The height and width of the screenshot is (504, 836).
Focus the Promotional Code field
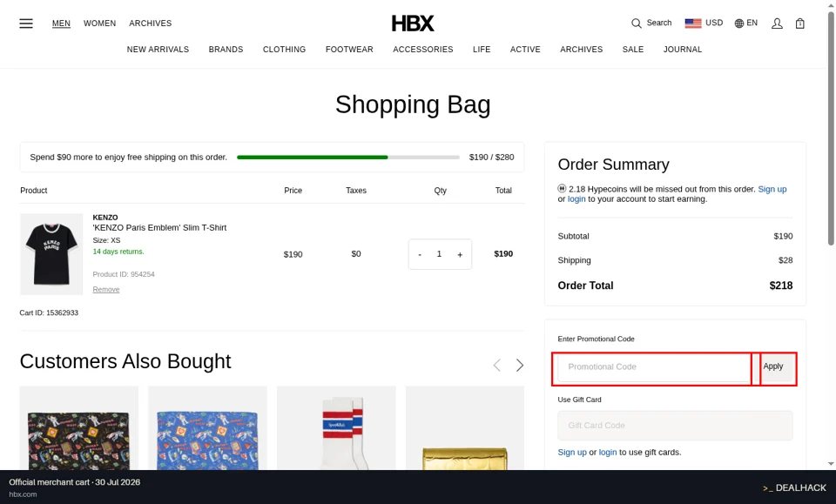point(654,367)
